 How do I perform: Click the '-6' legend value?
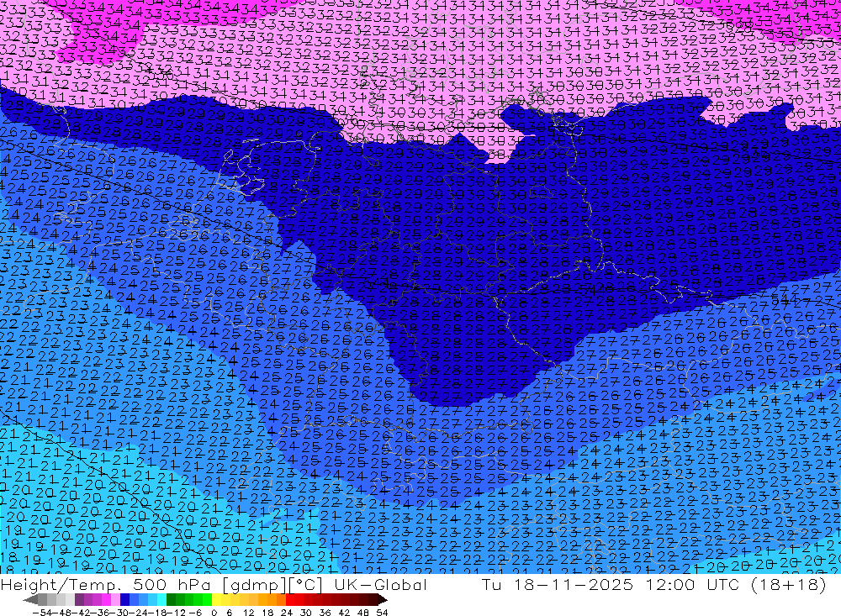pos(195,613)
